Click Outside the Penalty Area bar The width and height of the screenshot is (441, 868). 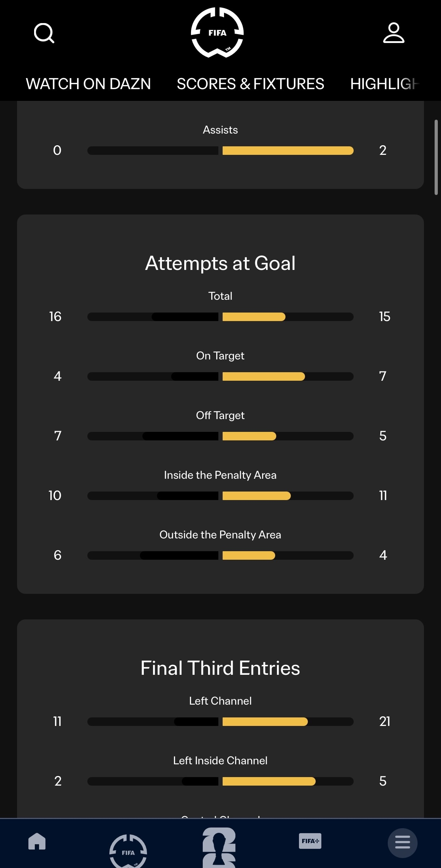[220, 555]
